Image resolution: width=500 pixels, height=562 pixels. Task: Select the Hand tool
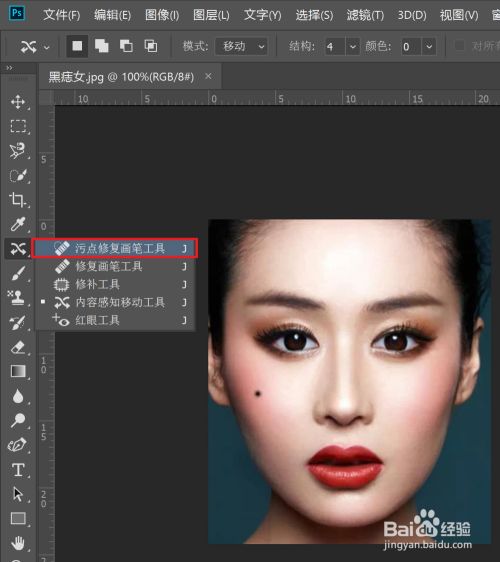18,543
